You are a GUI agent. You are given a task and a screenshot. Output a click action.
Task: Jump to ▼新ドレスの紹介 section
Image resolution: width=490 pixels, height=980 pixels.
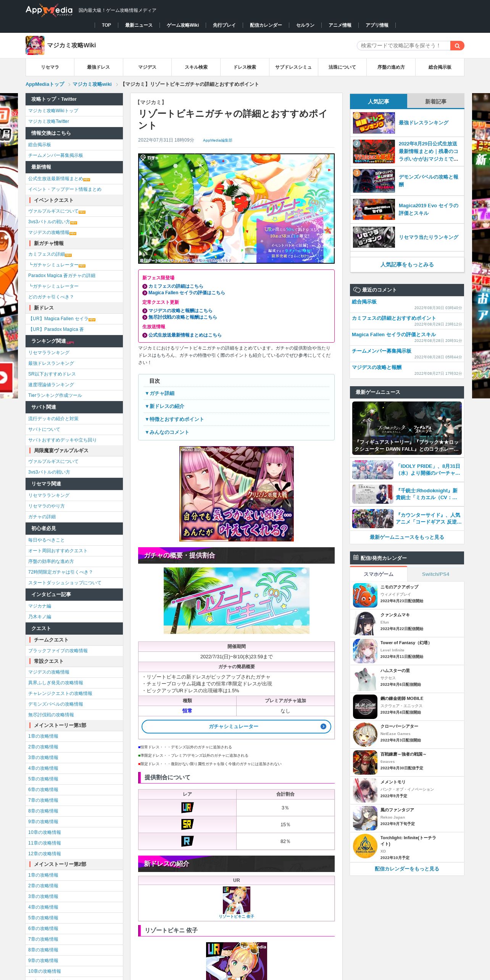point(164,406)
